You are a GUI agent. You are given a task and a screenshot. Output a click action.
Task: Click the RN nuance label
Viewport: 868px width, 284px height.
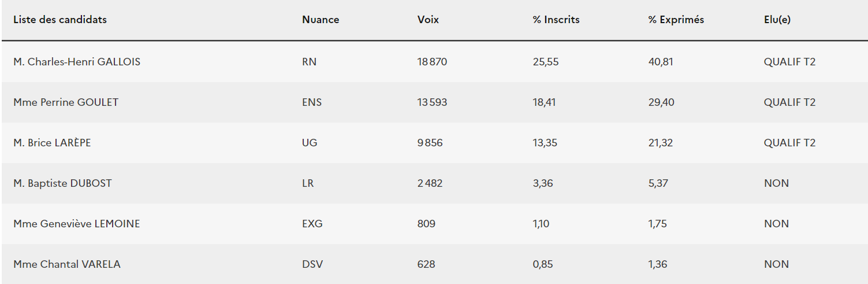[309, 62]
